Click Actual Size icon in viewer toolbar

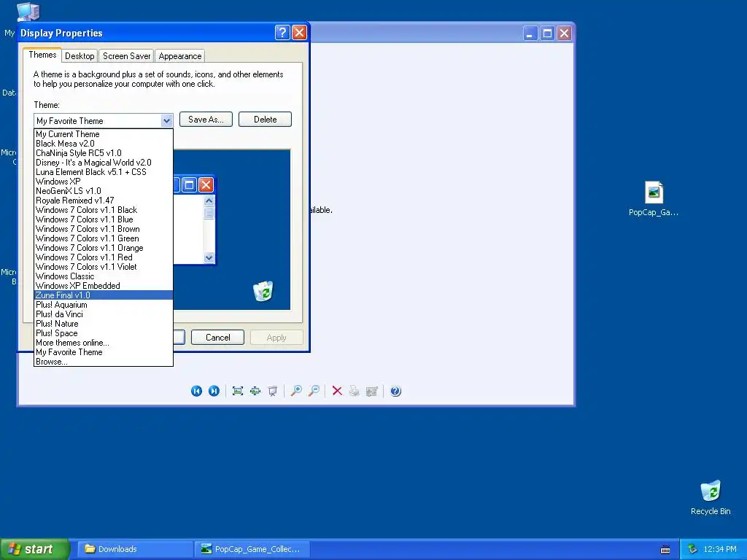[x=255, y=391]
